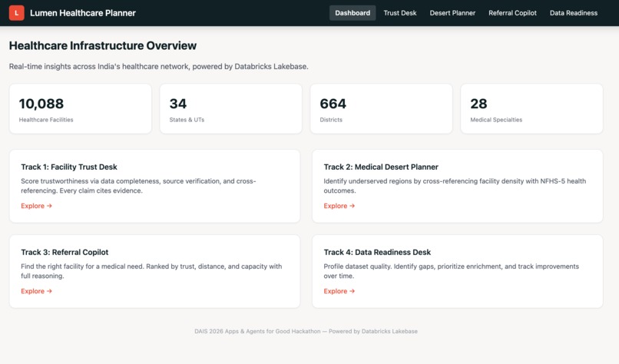Explore Track 2 Medical Desert Planner
The width and height of the screenshot is (619, 364).
339,206
